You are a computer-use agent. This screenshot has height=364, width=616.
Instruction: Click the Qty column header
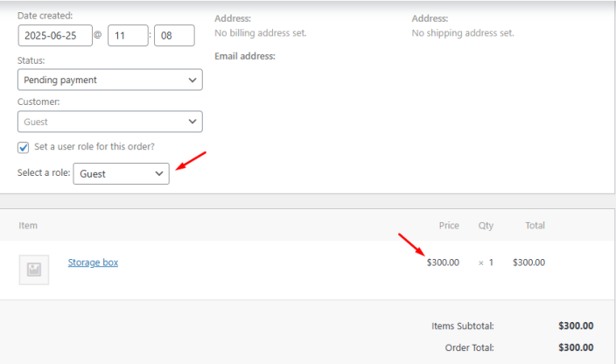click(x=486, y=226)
